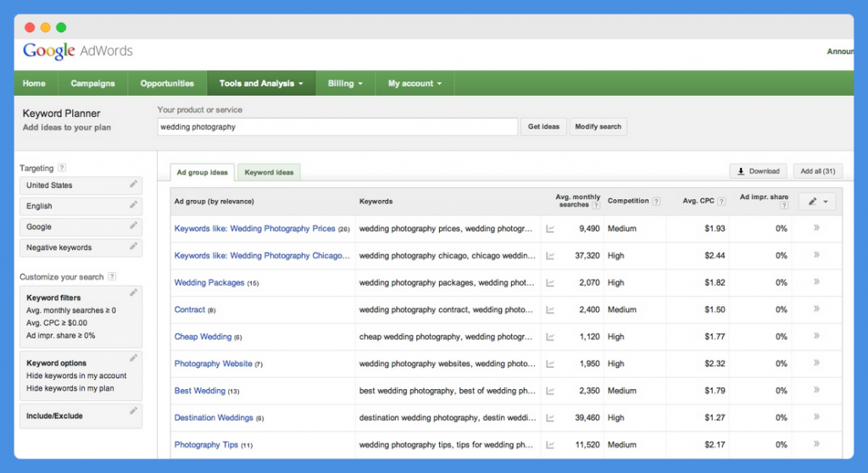Viewport: 868px width, 473px height.
Task: Show trend chart for Wedding Photography Prices row
Action: pos(550,229)
